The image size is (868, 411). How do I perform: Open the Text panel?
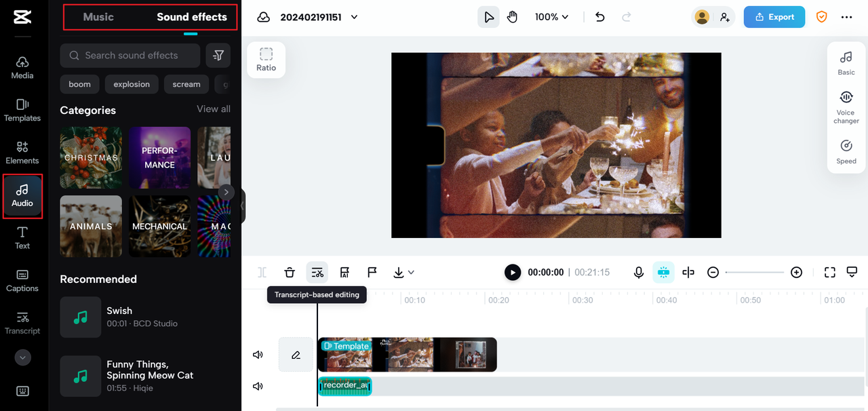[22, 238]
